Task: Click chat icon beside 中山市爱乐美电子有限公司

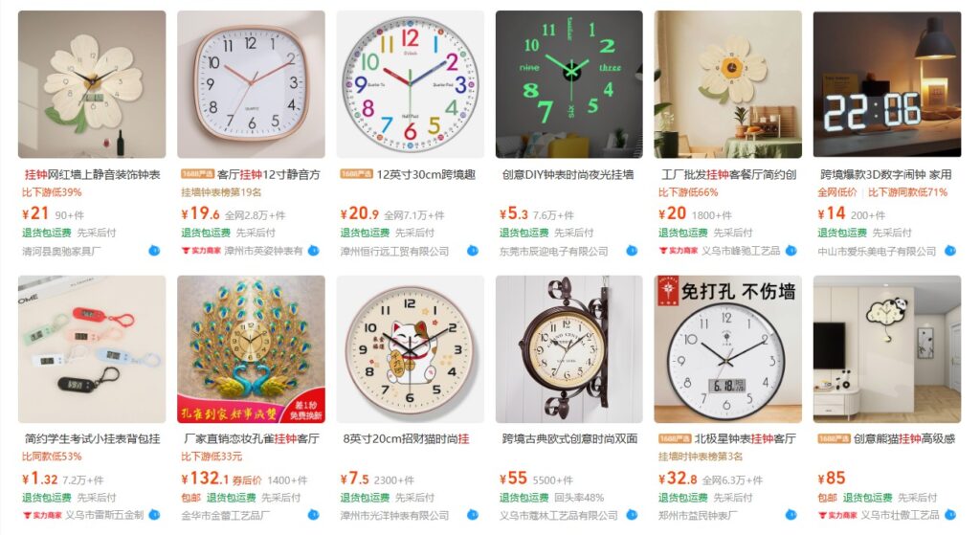Action: pyautogui.click(x=950, y=251)
